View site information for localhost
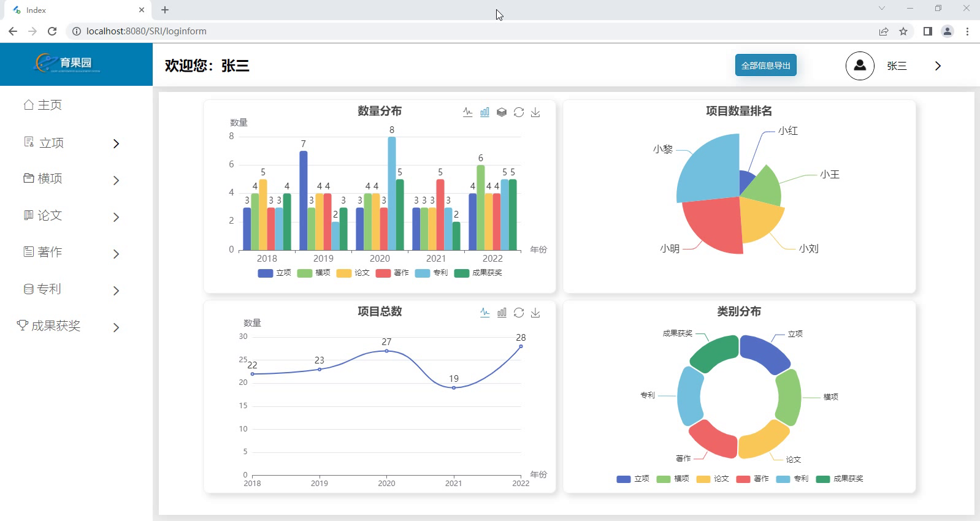Screen dimensions: 980x521 coord(77,31)
